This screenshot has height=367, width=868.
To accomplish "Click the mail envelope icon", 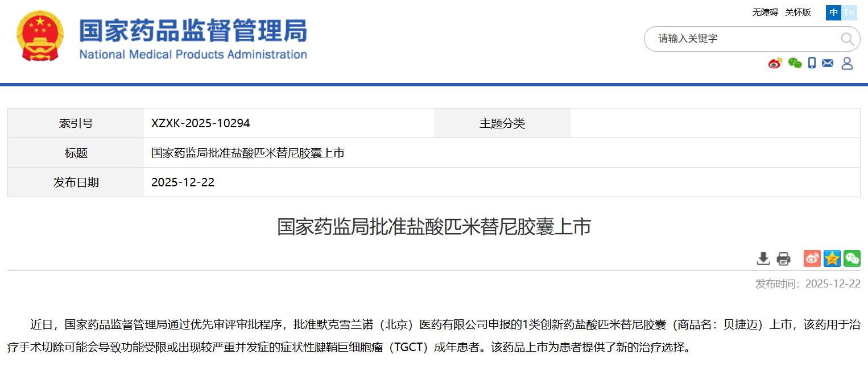I will coord(828,63).
